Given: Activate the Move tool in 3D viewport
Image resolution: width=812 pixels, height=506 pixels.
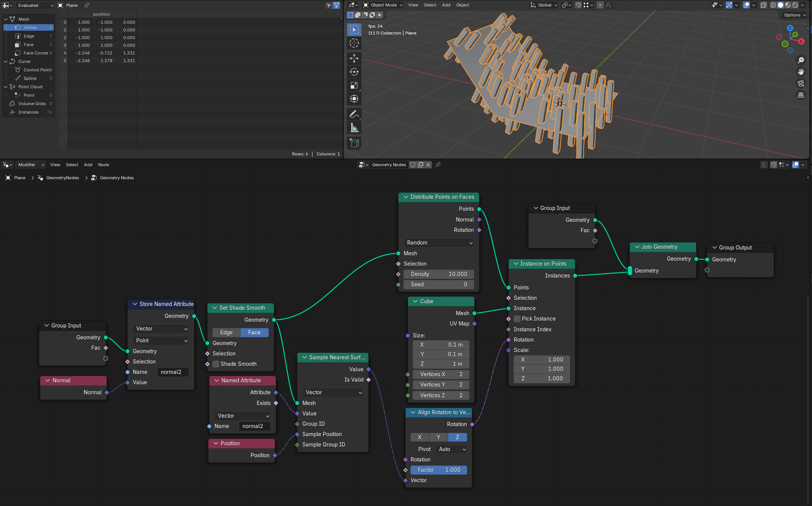Looking at the screenshot, I should click(x=354, y=58).
